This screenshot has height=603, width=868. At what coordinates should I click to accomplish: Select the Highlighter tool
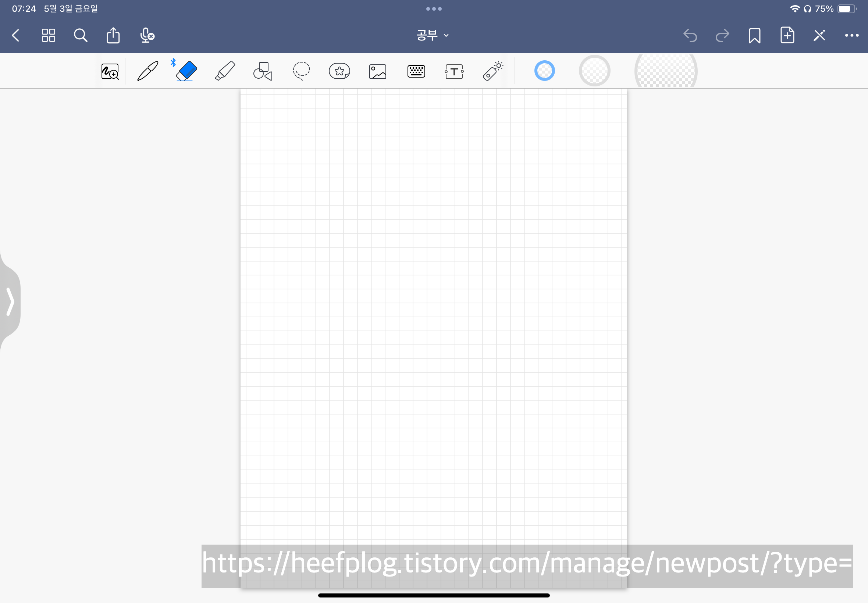(225, 71)
